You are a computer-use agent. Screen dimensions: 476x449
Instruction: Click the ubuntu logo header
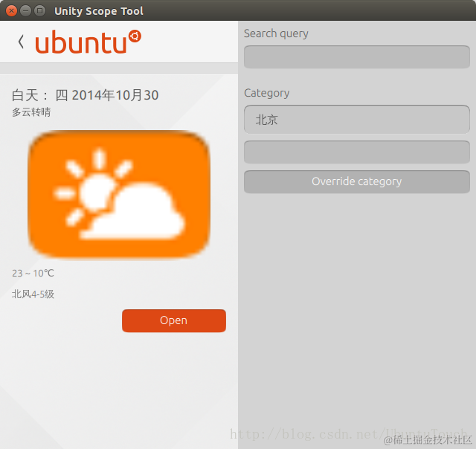point(88,42)
